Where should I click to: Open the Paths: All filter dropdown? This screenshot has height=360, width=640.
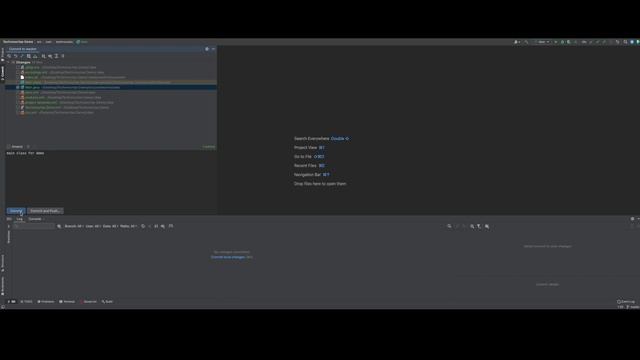pyautogui.click(x=128, y=226)
